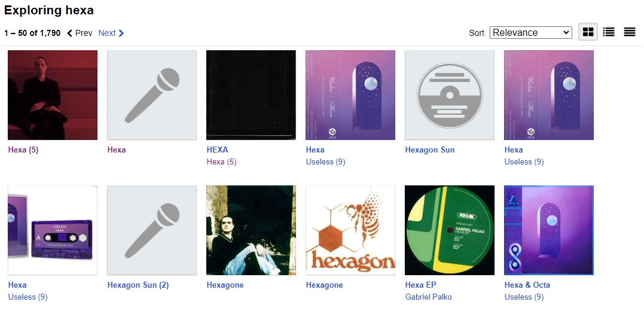Open the Hexa EP title link

420,285
